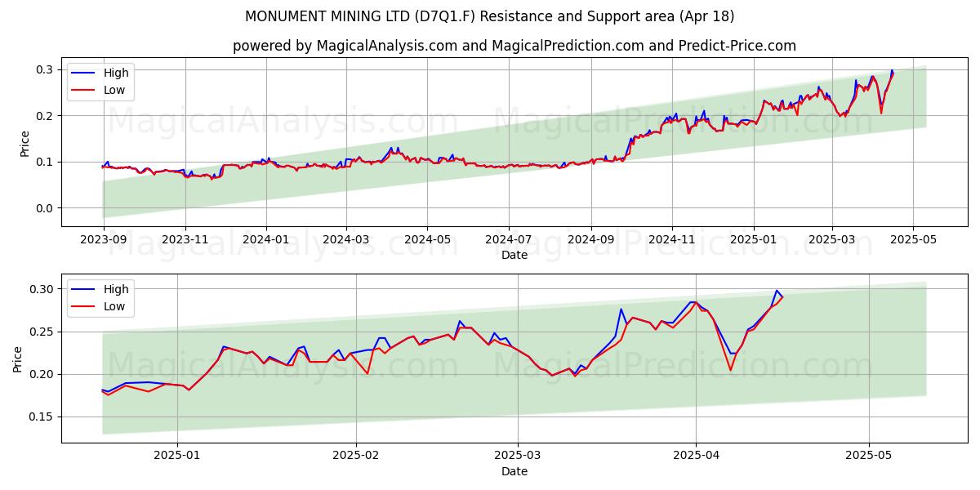This screenshot has height=490, width=980.
Task: Click the '2024-11' x-axis label
Action: point(672,240)
